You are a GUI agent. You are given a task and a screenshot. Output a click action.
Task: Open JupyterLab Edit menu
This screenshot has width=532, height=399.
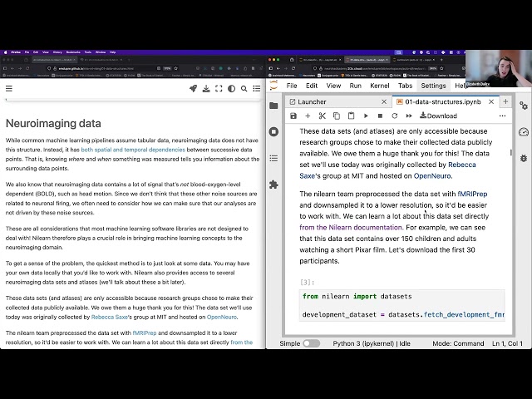(312, 86)
